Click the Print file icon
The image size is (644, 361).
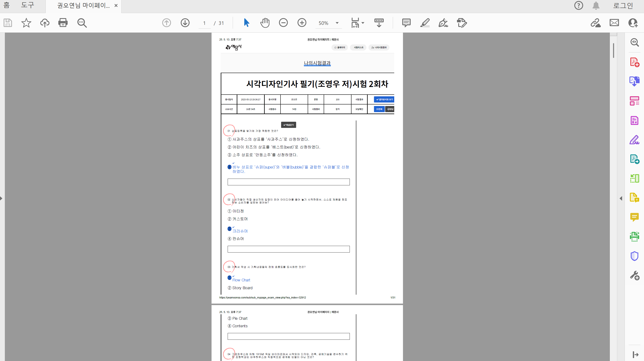coord(63,23)
